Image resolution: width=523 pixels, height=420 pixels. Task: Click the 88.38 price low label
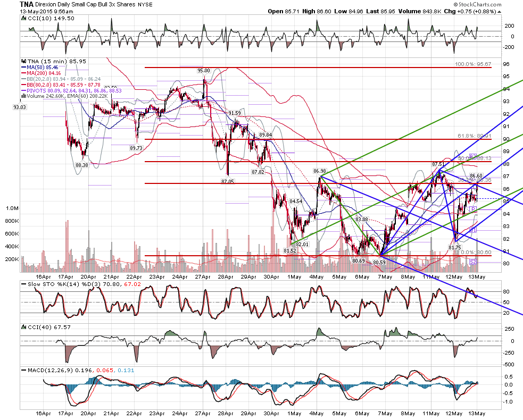[82, 165]
